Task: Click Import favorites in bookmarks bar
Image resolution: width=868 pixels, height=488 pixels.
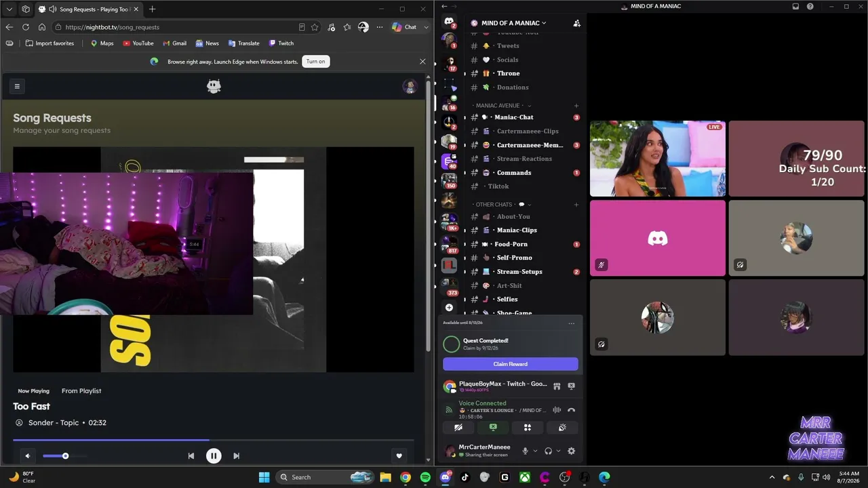Action: [50, 43]
